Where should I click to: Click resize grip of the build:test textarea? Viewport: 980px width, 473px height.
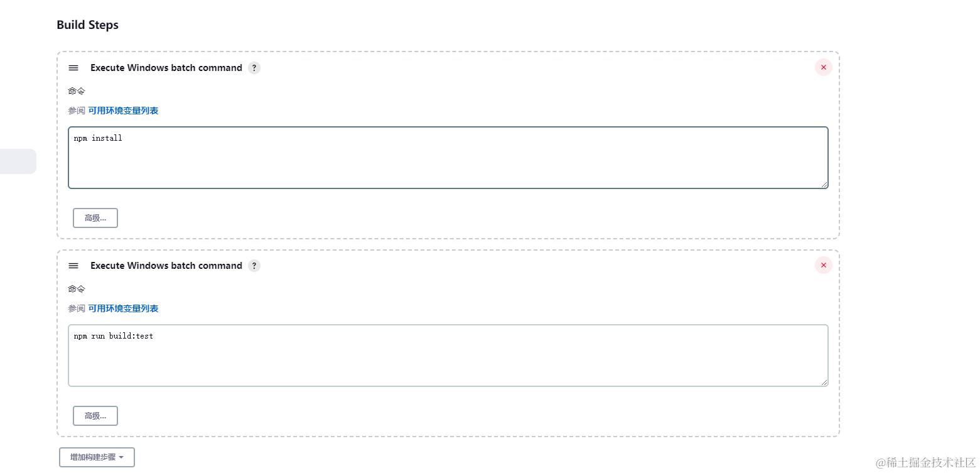coord(824,382)
